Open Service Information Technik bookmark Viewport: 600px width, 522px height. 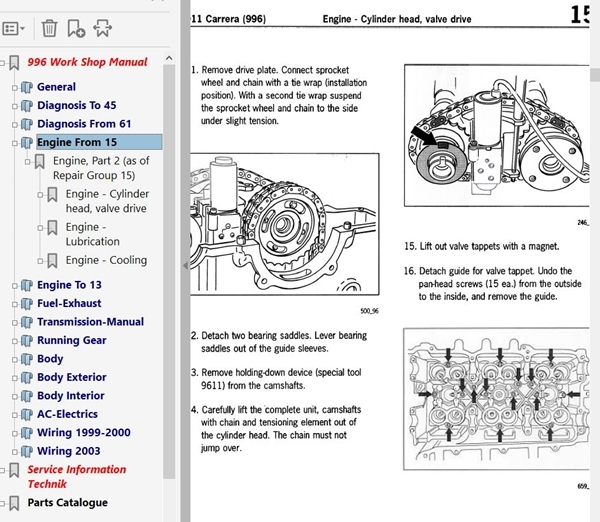point(77,476)
